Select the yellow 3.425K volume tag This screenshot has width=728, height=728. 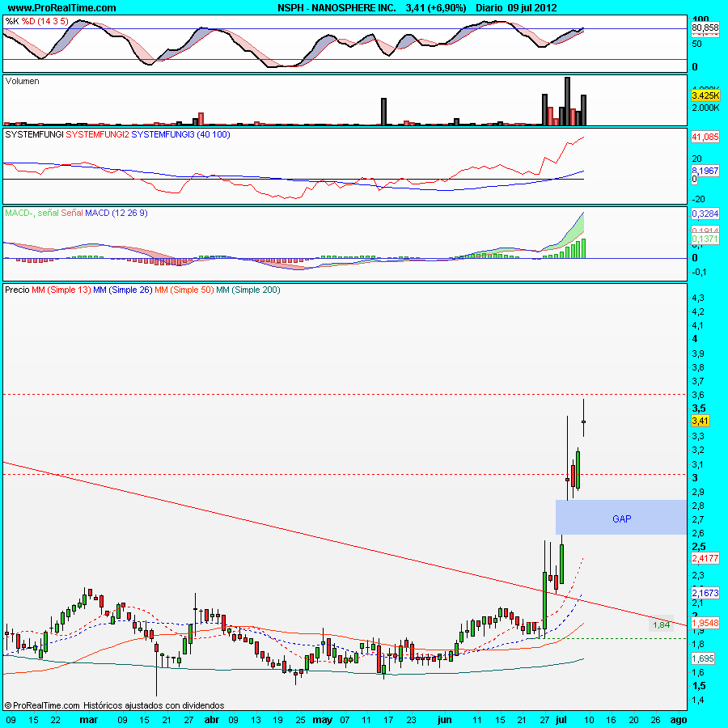[x=705, y=95]
